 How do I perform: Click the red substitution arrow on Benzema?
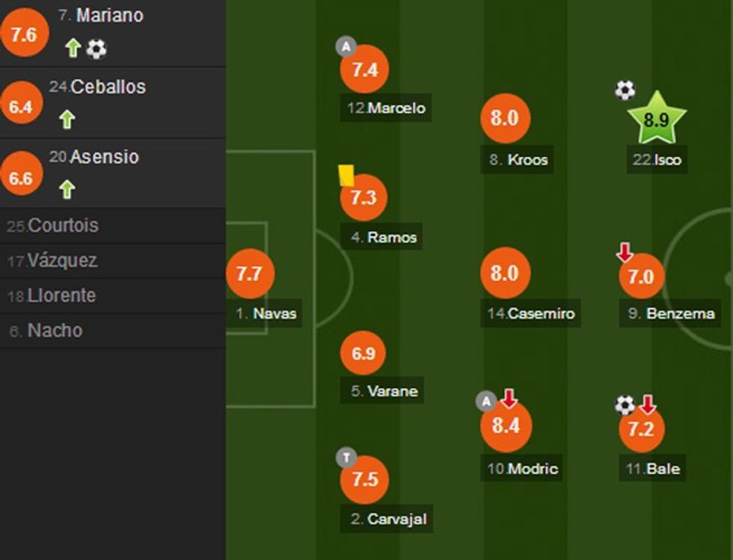[625, 254]
